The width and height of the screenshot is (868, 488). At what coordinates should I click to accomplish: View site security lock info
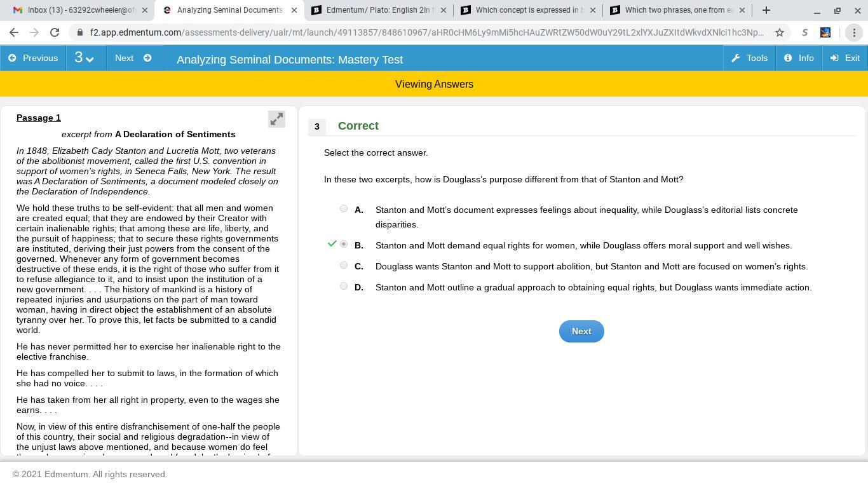point(79,32)
